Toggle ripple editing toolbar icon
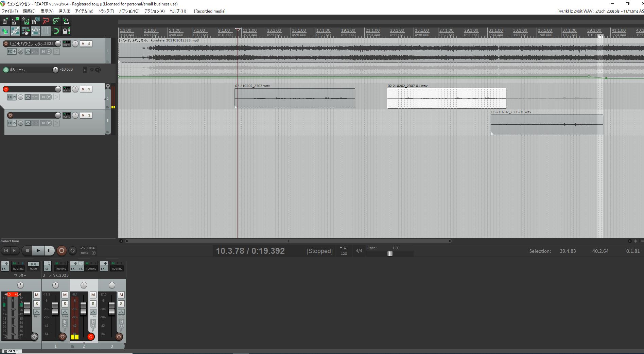Screen dimensions: 644x354 tap(25, 31)
